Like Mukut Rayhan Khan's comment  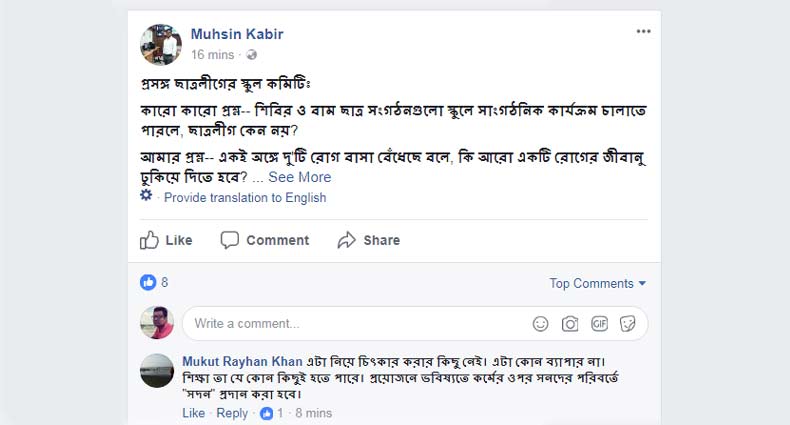[x=193, y=413]
